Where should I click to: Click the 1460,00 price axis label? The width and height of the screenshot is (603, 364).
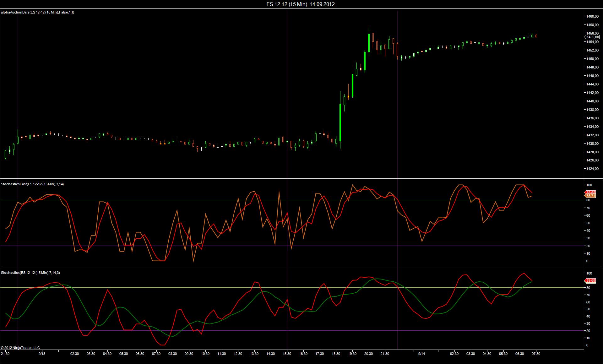coord(592,16)
